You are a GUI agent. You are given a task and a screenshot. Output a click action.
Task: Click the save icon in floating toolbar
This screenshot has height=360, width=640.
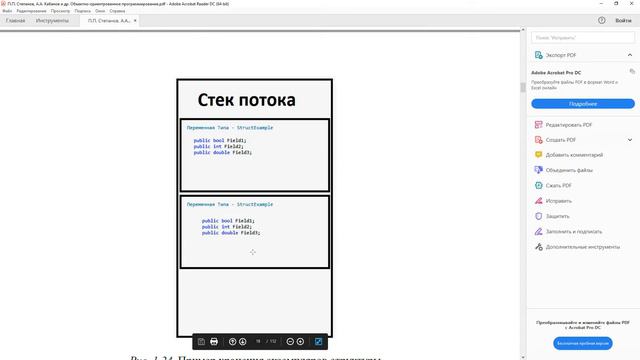pyautogui.click(x=201, y=342)
